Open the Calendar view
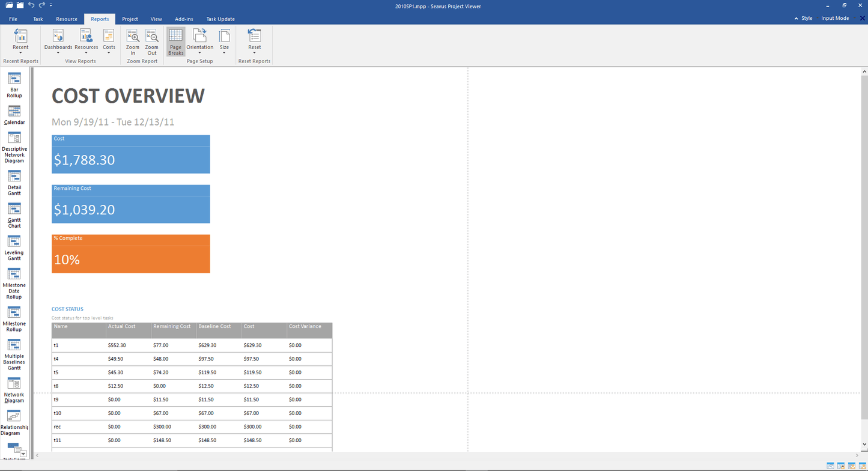 [x=14, y=114]
